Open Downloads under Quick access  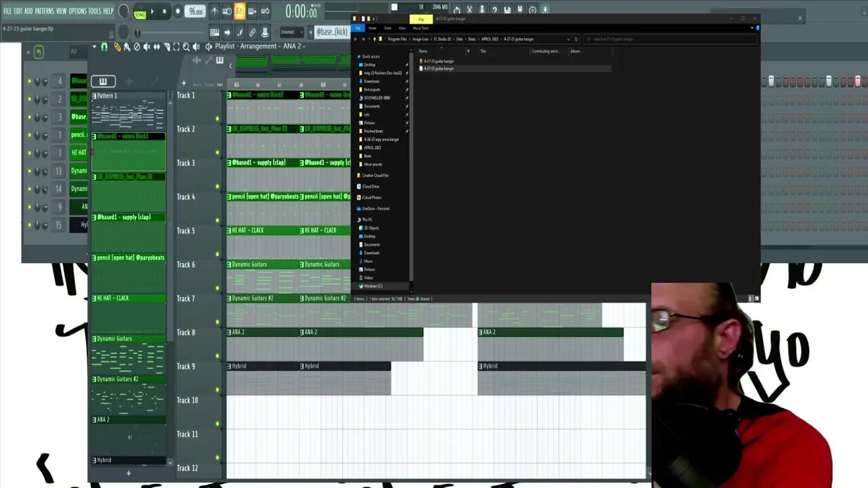(x=372, y=81)
